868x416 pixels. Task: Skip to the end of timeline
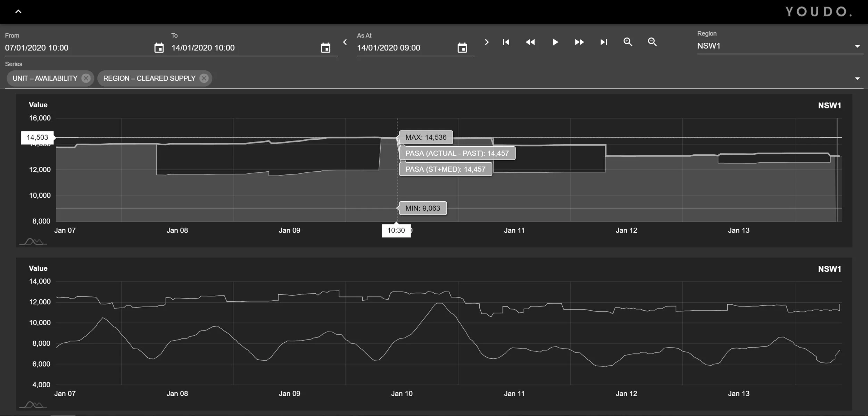click(604, 42)
